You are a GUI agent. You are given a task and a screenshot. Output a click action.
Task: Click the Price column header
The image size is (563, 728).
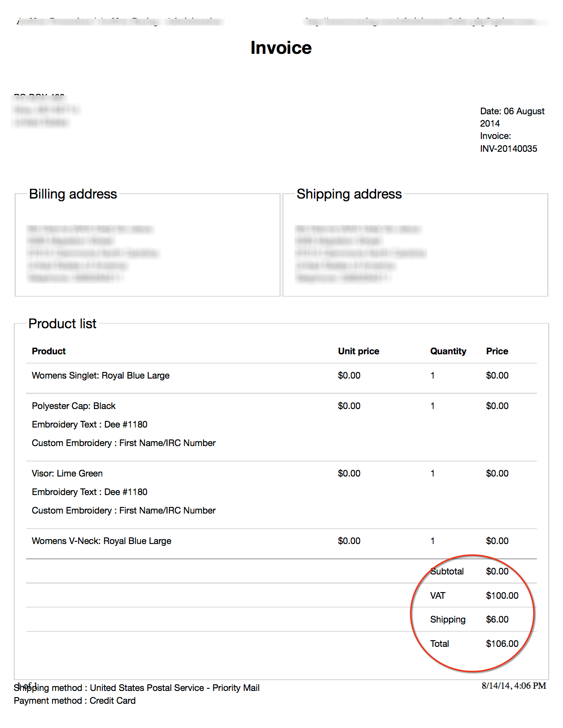[x=497, y=351]
